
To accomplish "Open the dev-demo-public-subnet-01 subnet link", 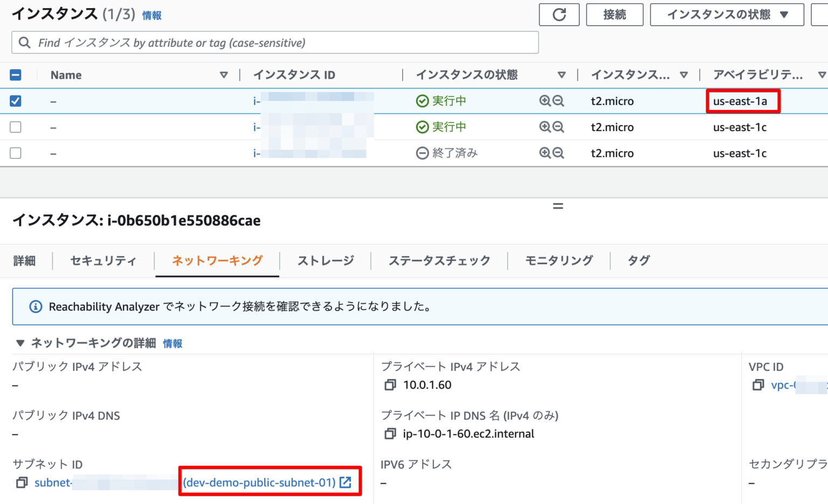I will coord(259,482).
